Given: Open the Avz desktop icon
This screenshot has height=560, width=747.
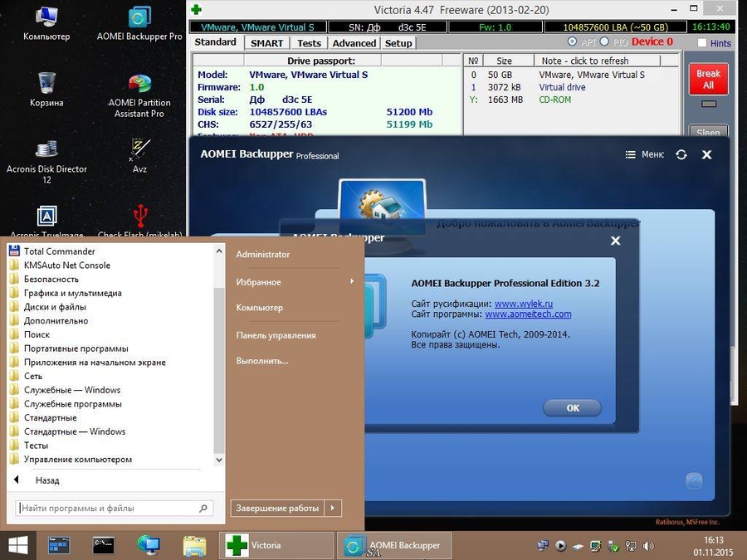Looking at the screenshot, I should [x=139, y=150].
